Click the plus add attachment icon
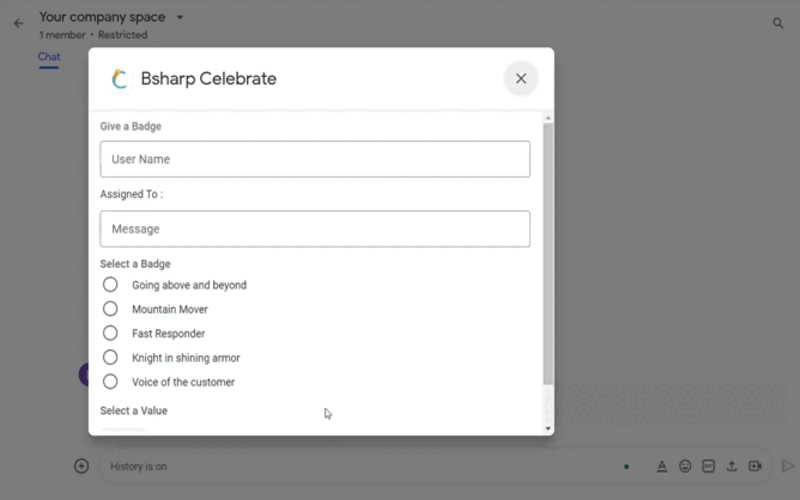 click(x=82, y=466)
